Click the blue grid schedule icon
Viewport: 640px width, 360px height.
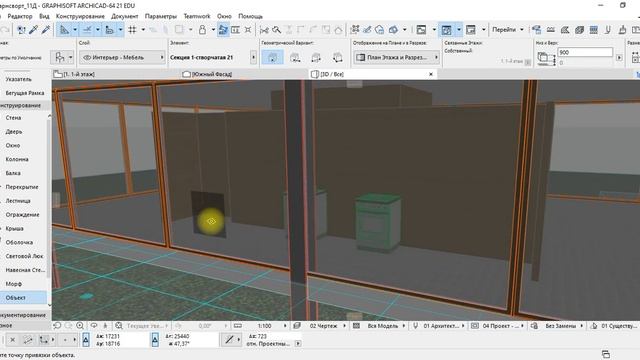[593, 30]
